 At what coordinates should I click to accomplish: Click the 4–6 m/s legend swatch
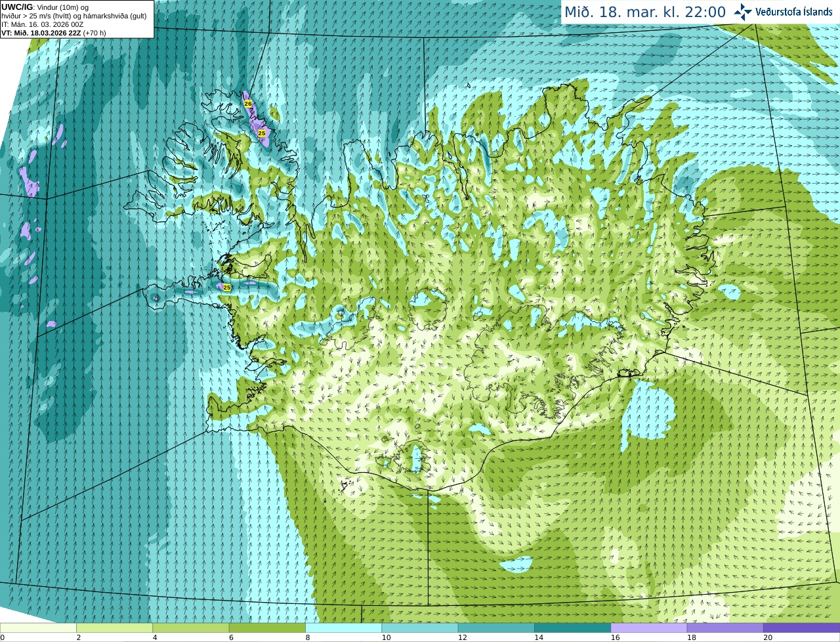[x=190, y=628]
